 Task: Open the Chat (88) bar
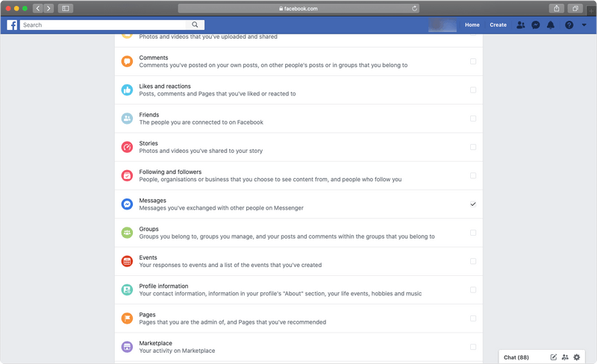(516, 357)
